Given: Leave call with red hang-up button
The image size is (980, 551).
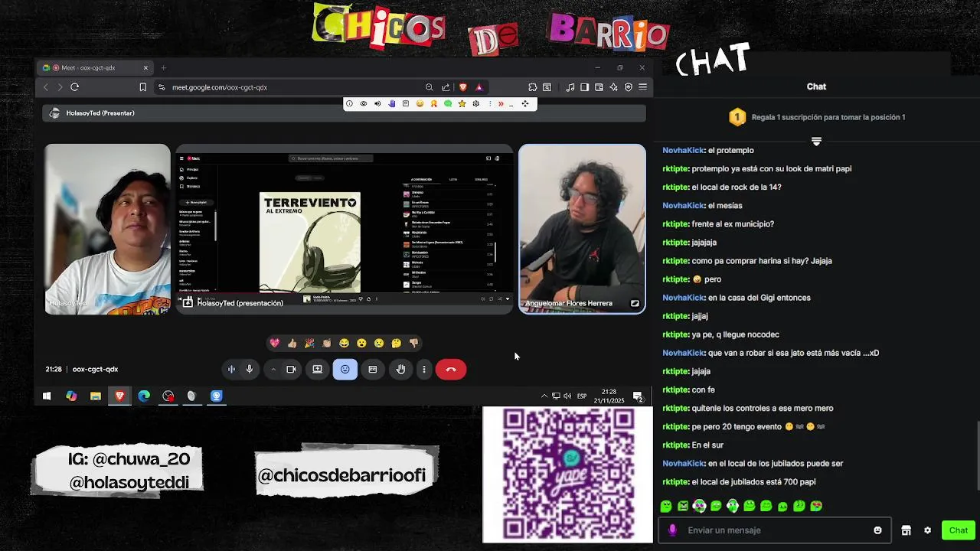Looking at the screenshot, I should pyautogui.click(x=451, y=370).
